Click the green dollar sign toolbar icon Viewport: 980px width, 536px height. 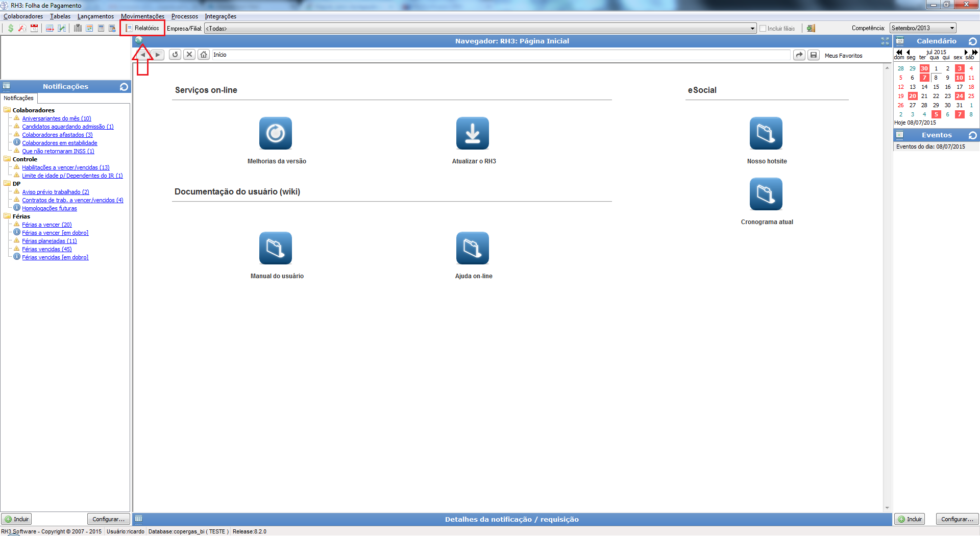point(11,28)
